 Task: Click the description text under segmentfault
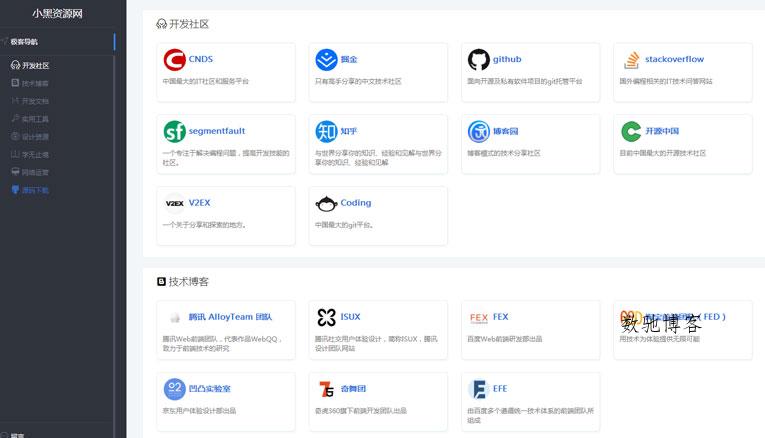226,158
